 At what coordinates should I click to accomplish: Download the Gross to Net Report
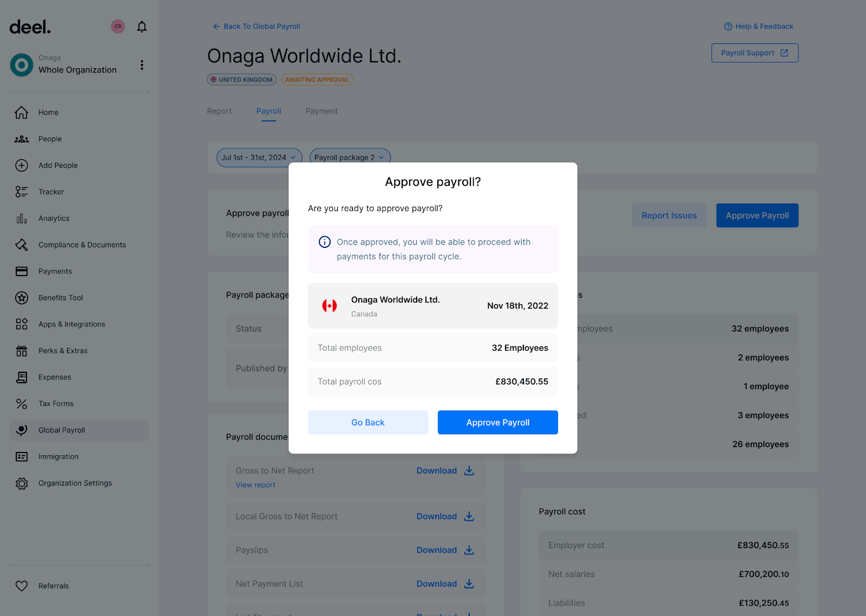445,471
